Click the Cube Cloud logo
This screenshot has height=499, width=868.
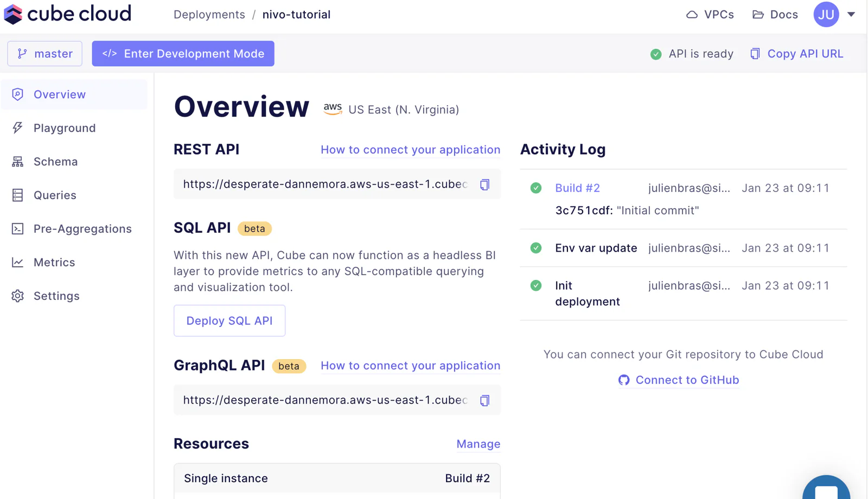pos(67,14)
